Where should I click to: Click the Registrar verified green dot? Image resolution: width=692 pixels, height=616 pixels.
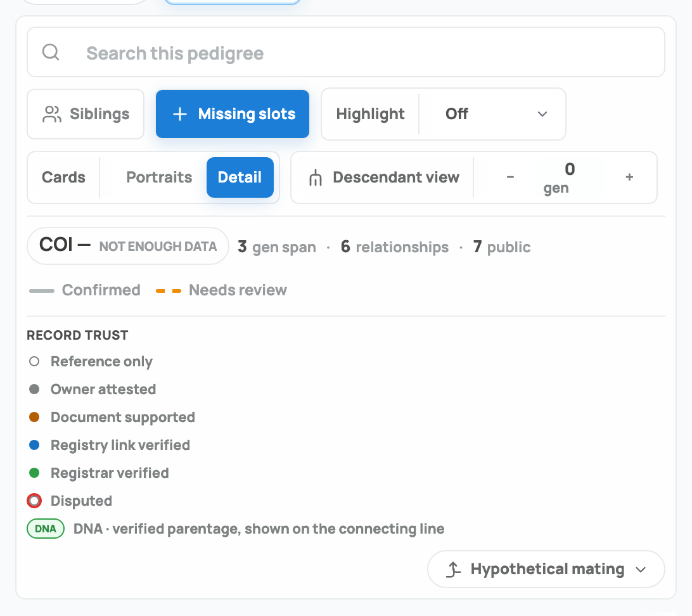tap(34, 473)
